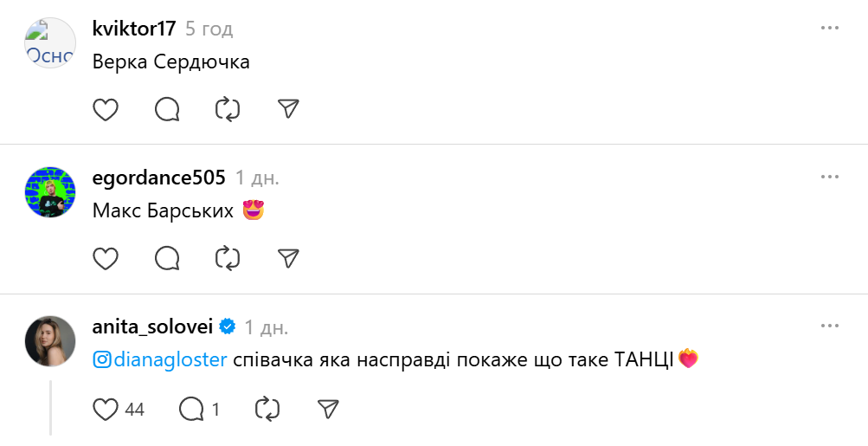Open more options for anita_solovei's comment
Viewport: 868px width, 446px height.
tap(830, 326)
